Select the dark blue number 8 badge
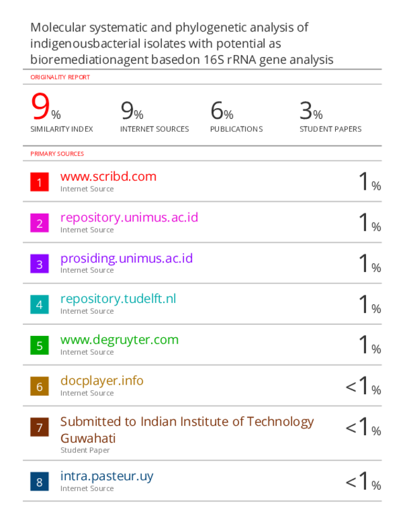The width and height of the screenshot is (411, 532). [39, 481]
